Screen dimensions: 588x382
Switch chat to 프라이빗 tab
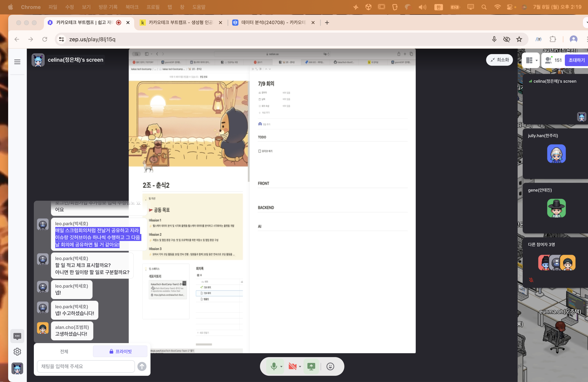click(120, 351)
